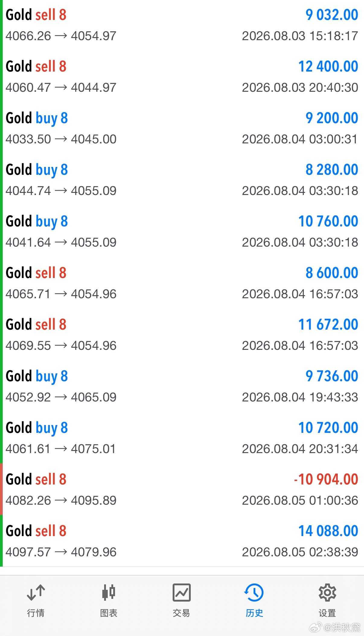Open the 9 736.00 Gold buy trade
Image resolution: width=364 pixels, height=636 pixels.
pos(182,386)
